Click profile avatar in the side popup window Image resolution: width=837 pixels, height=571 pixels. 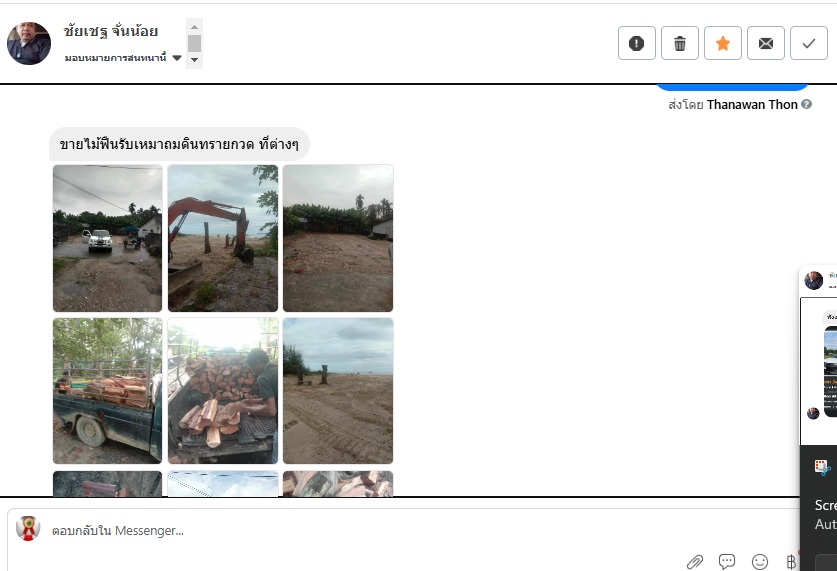[x=814, y=280]
